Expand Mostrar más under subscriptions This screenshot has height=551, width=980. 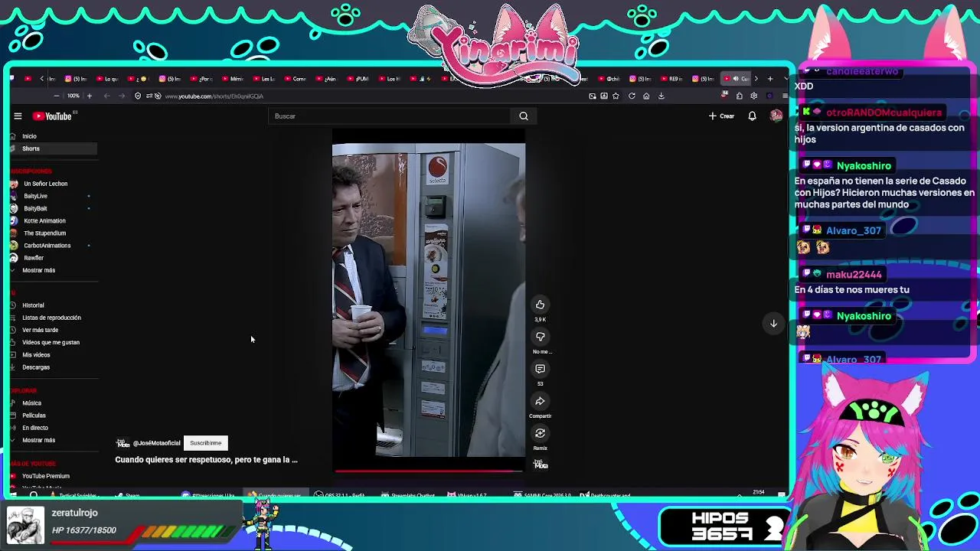38,270
